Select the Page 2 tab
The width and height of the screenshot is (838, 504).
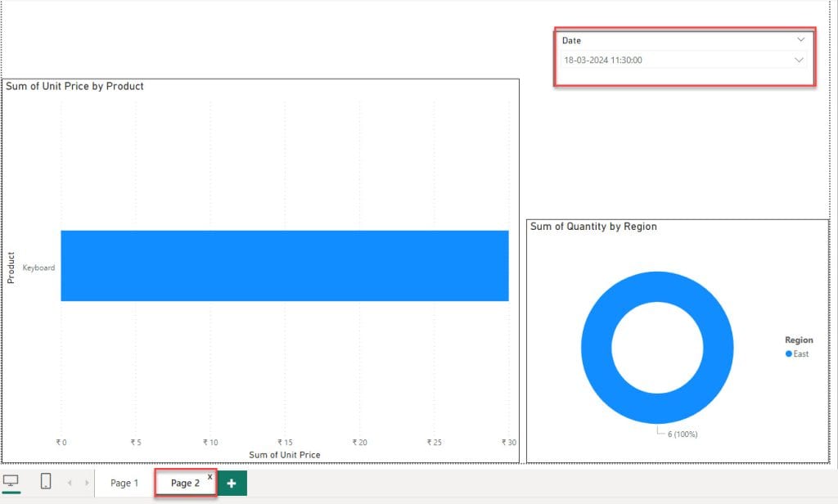pos(185,484)
